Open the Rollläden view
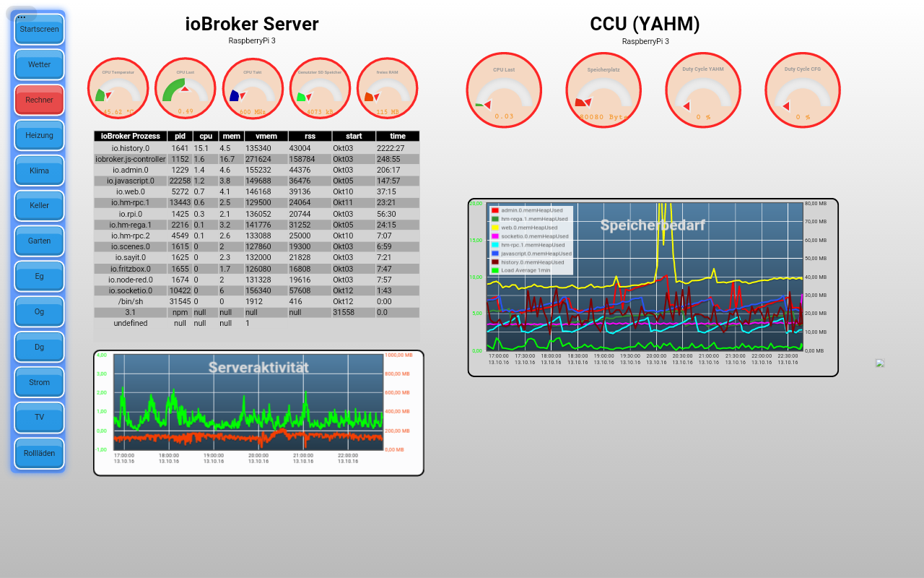This screenshot has width=924, height=578. tap(39, 454)
